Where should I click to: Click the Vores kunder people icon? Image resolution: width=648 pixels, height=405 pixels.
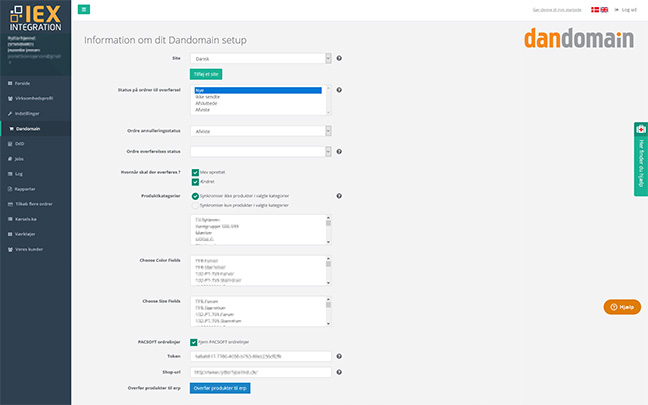pyautogui.click(x=10, y=249)
